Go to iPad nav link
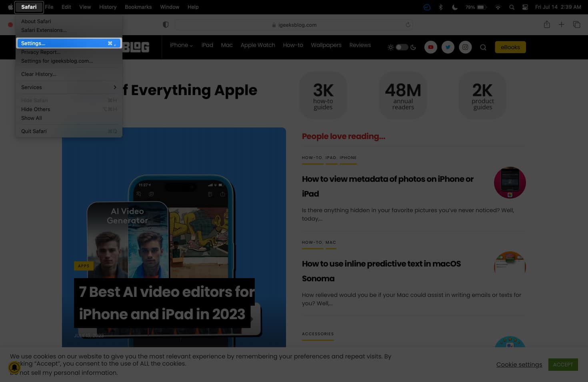588x382 pixels. point(207,45)
